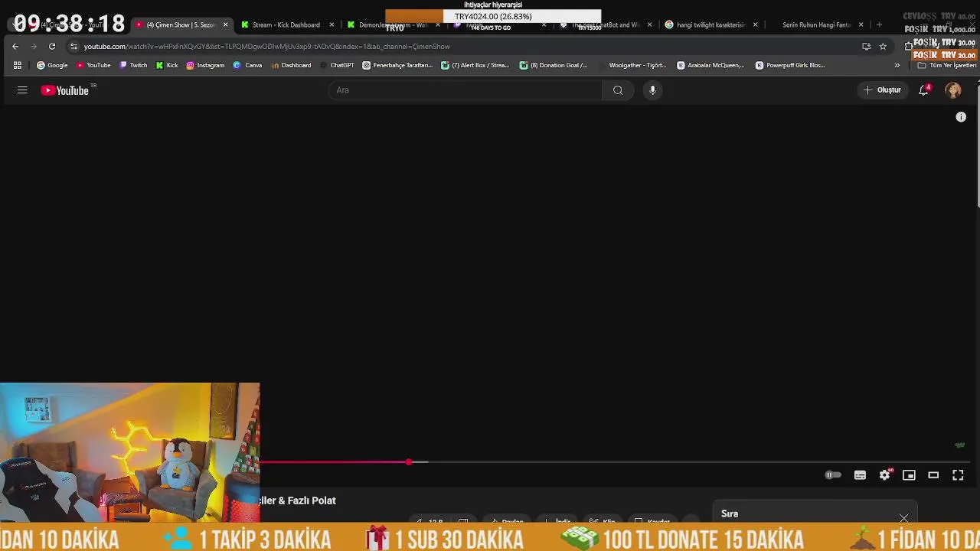The width and height of the screenshot is (980, 551).
Task: Enable miniplayer mode
Action: click(x=909, y=475)
